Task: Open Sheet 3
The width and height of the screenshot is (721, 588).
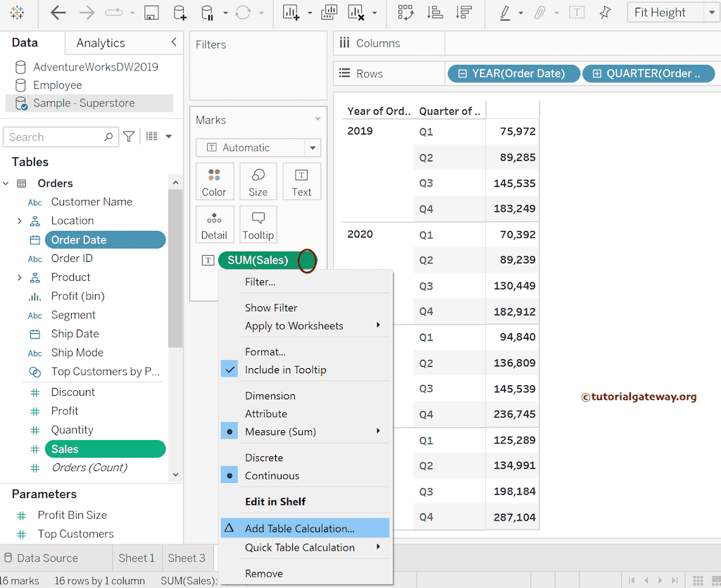Action: pyautogui.click(x=187, y=557)
